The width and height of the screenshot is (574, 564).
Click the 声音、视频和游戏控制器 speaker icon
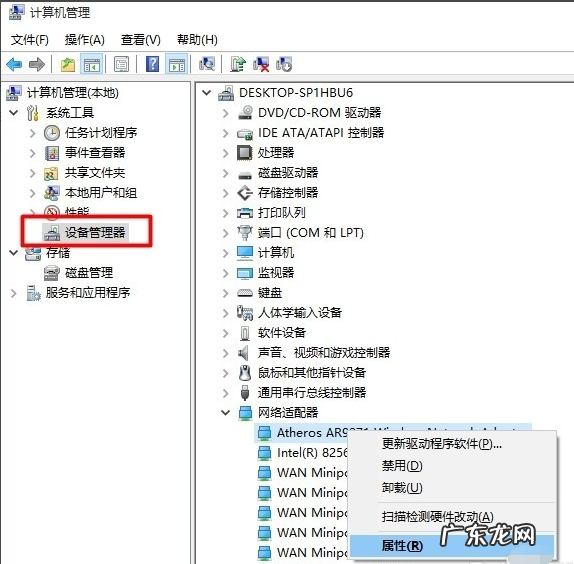(x=243, y=353)
